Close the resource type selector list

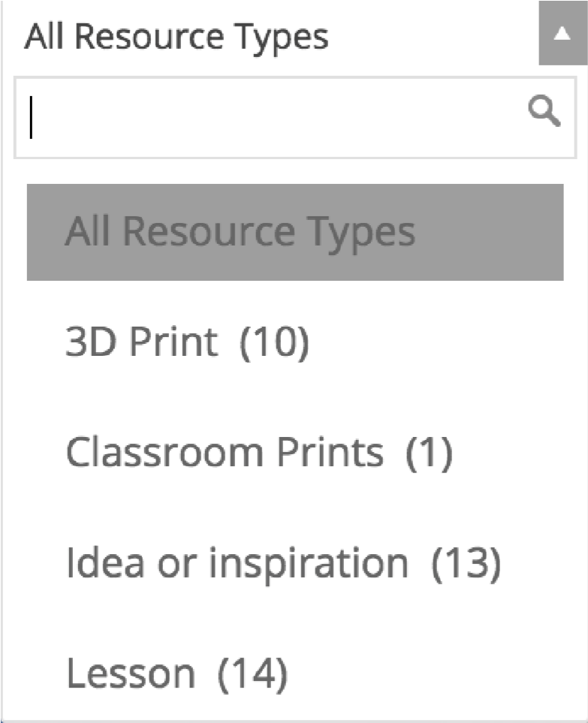click(x=562, y=33)
